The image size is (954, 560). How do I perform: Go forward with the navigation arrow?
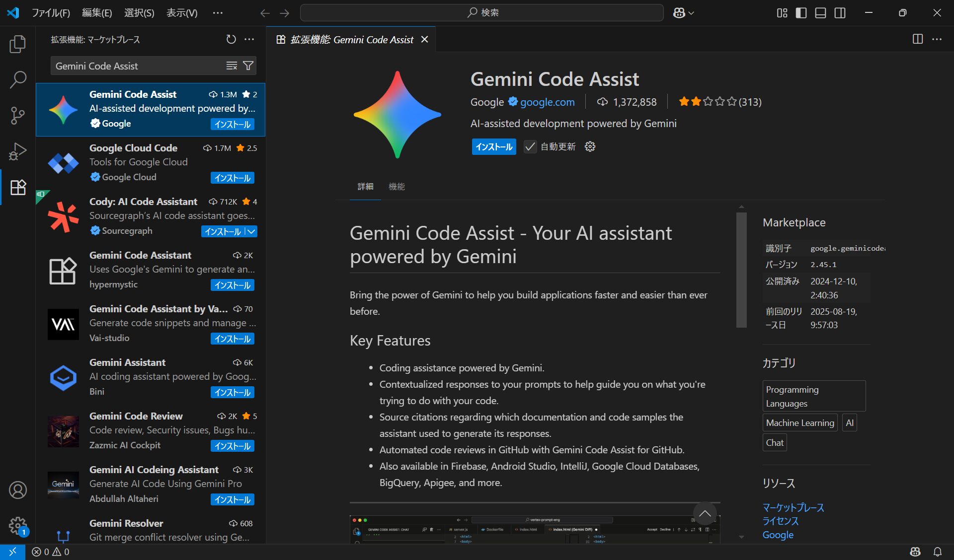(284, 13)
